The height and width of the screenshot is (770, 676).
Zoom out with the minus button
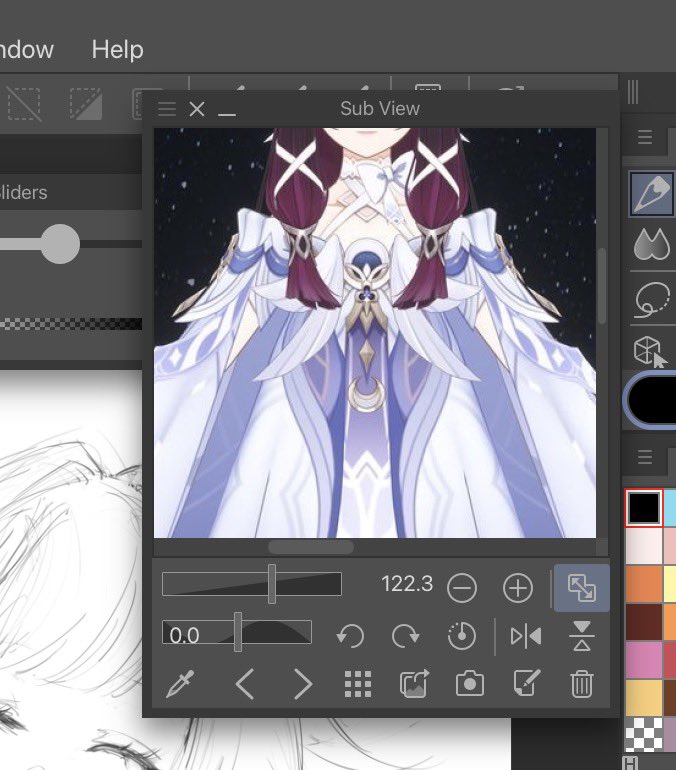click(462, 588)
